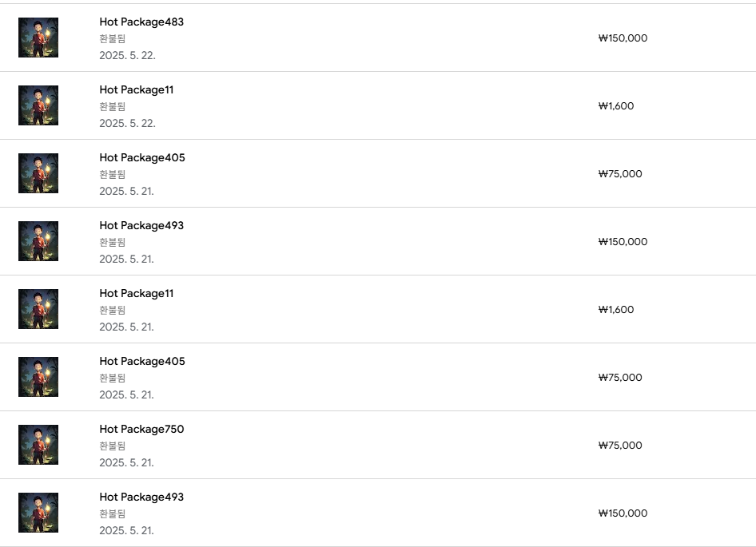Screen dimensions: 756x547
Task: Select the upper Hot Package405 title
Action: 141,158
